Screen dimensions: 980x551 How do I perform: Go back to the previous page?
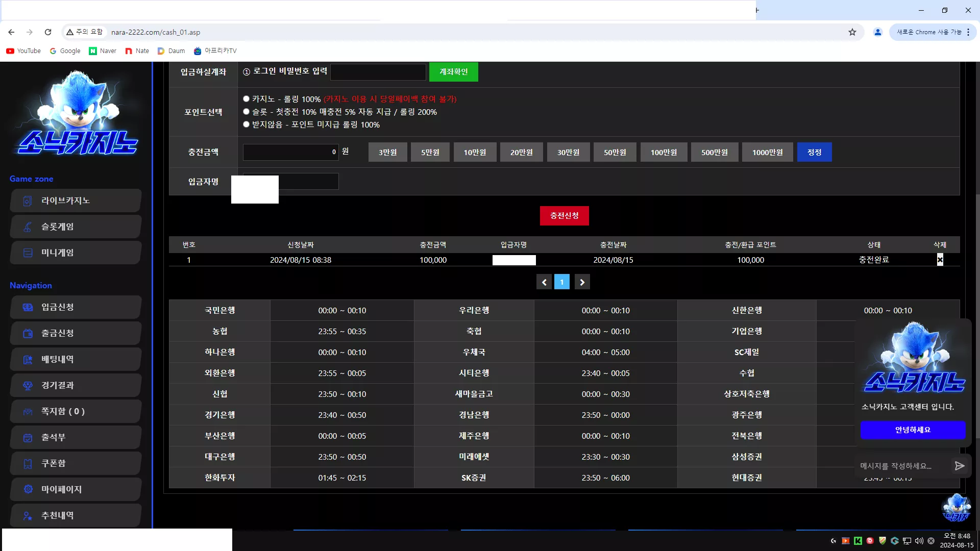[x=11, y=32]
